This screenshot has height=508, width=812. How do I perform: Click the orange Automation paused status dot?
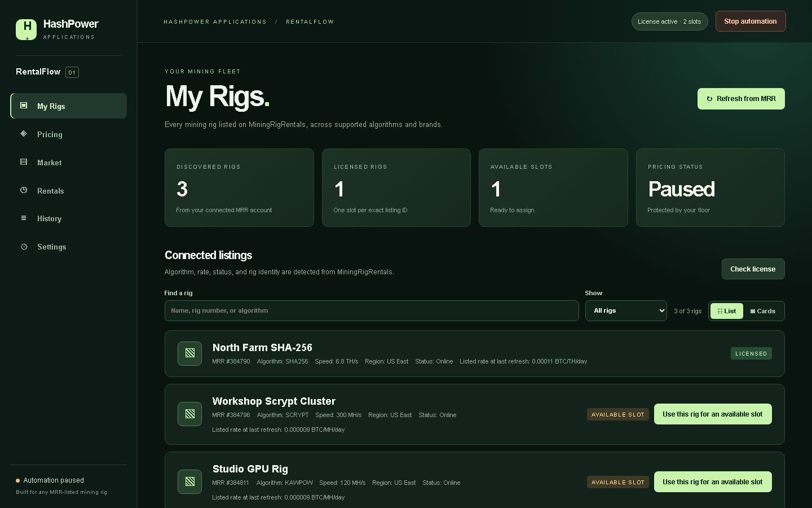[18, 480]
